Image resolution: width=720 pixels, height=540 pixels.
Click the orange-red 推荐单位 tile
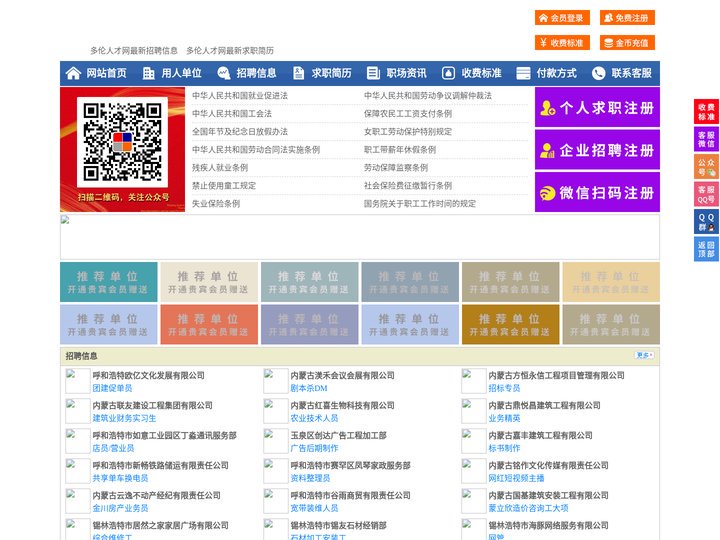coord(209,325)
